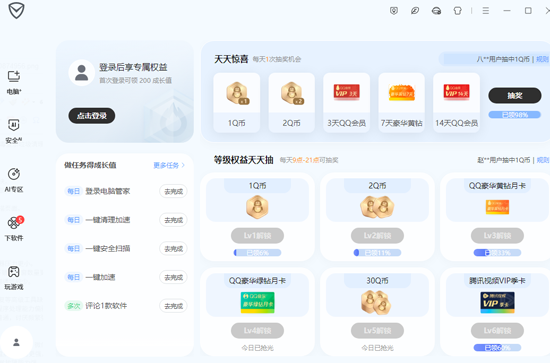This screenshot has width=550, height=363.
Task: Click Lv4解锁 under QQ豪华绿钻月卡
Action: tap(257, 331)
